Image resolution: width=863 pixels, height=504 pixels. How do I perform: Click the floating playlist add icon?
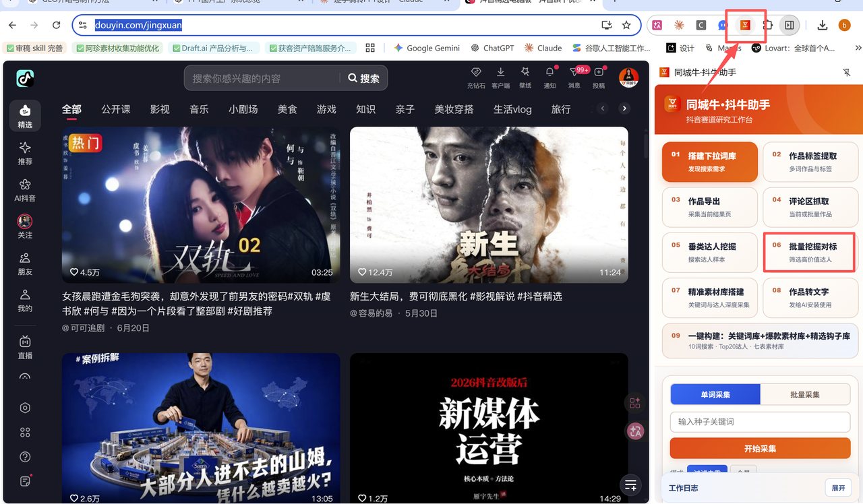point(630,484)
